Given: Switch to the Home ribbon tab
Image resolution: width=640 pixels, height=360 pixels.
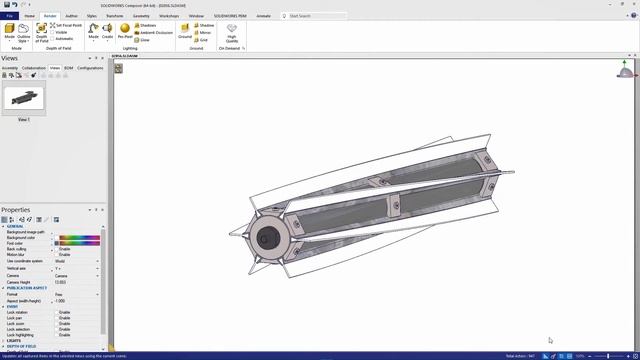Looking at the screenshot, I should 29,16.
